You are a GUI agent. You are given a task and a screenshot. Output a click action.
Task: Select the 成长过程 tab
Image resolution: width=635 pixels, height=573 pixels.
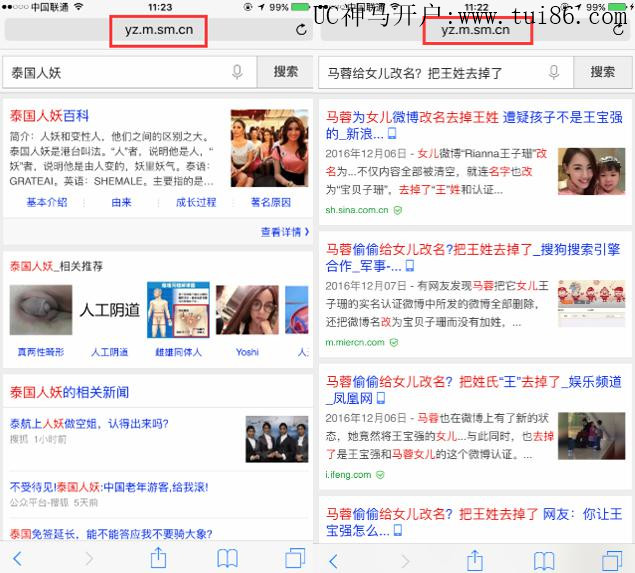click(x=196, y=202)
